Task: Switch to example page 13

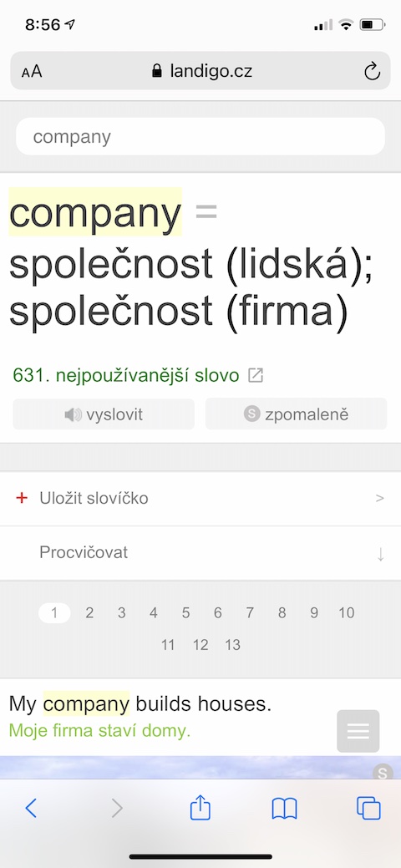Action: pyautogui.click(x=232, y=645)
